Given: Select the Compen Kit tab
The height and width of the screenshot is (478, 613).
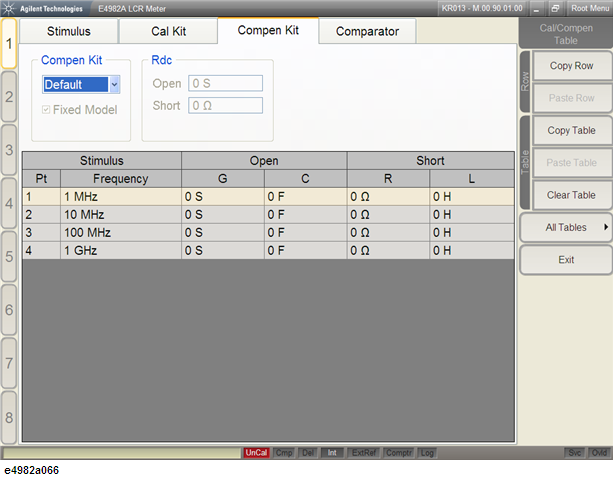Looking at the screenshot, I should click(268, 30).
